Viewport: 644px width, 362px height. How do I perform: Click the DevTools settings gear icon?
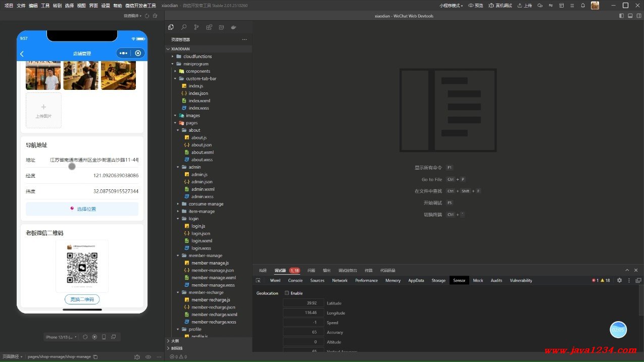pos(619,280)
